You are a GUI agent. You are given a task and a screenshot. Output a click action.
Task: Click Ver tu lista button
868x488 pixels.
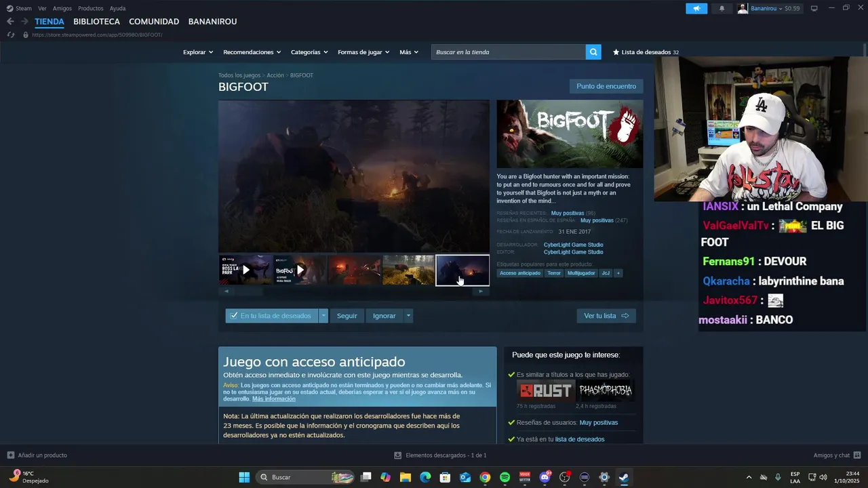click(606, 316)
